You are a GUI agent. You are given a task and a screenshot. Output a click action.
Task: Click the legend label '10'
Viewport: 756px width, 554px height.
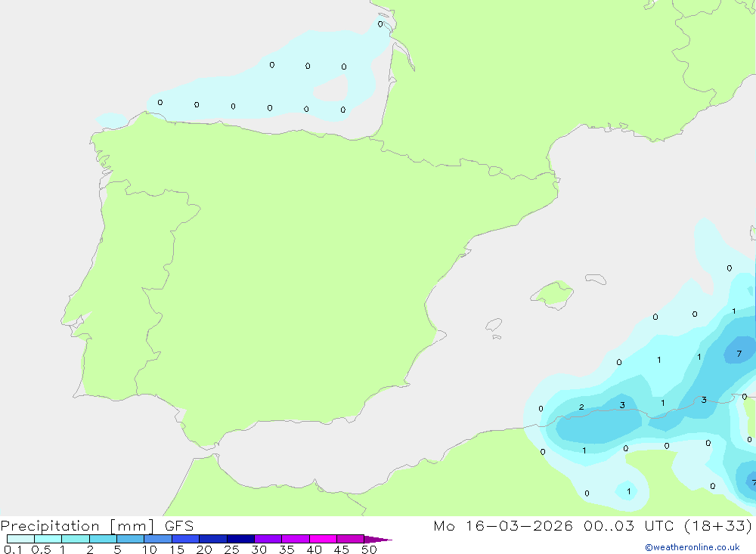150,549
